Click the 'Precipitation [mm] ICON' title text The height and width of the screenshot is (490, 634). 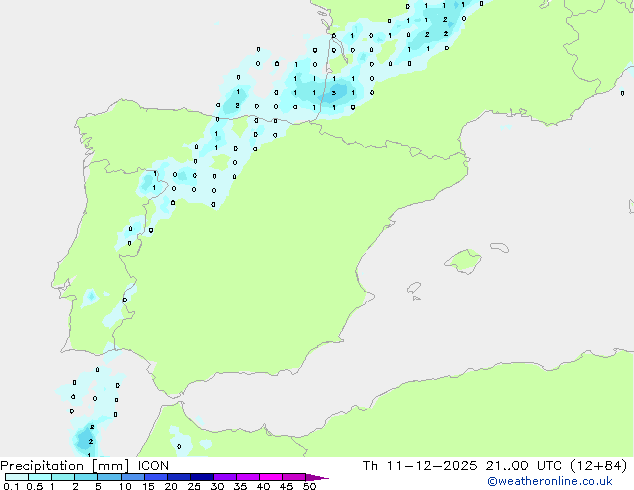tap(85, 466)
